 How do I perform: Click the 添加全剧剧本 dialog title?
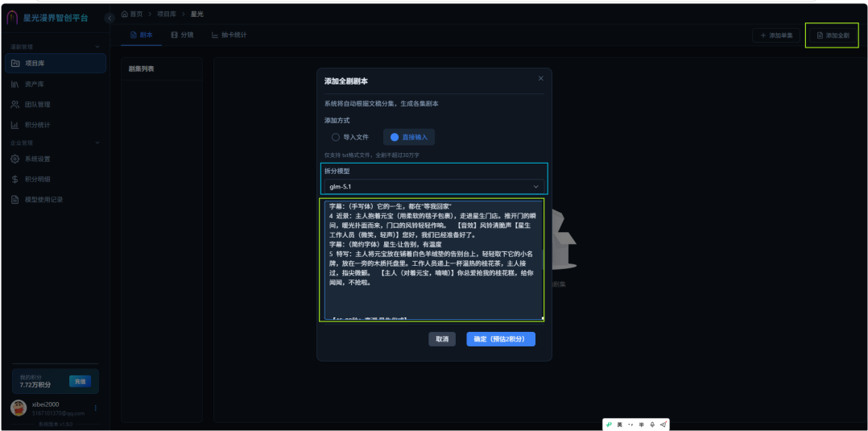tap(346, 81)
